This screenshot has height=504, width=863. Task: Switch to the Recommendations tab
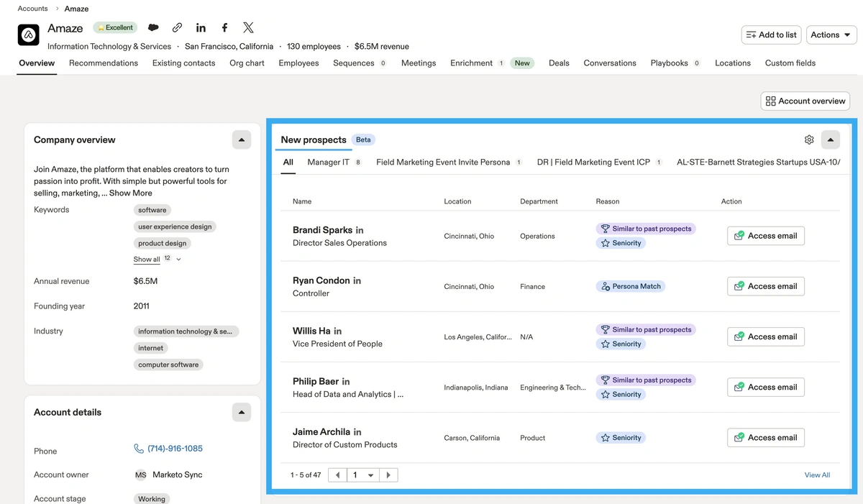point(104,63)
